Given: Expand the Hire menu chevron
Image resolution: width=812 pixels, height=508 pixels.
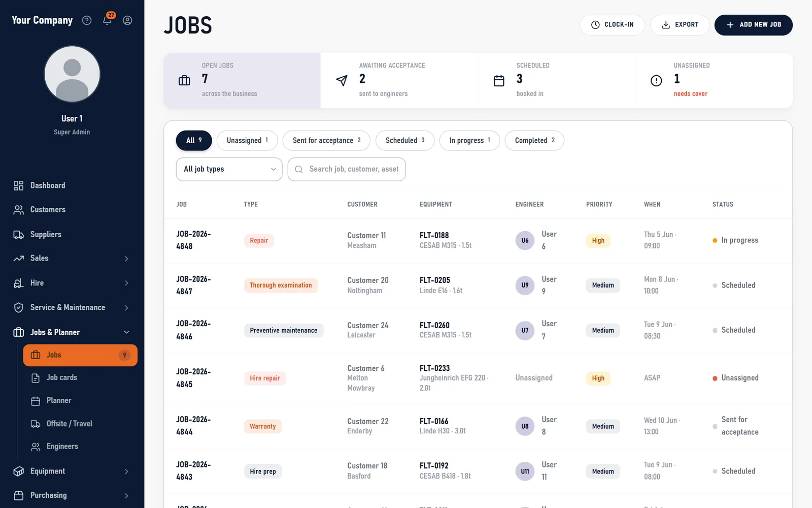Looking at the screenshot, I should (x=126, y=283).
